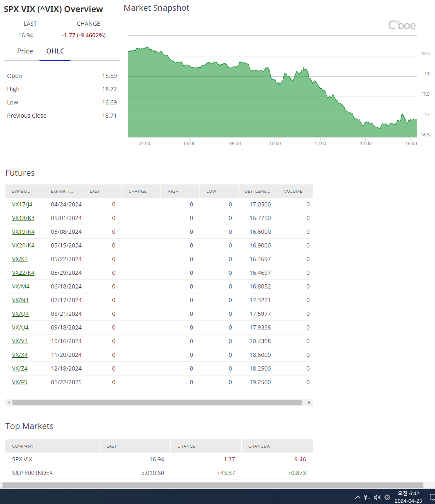
Task: Click the S&P 500 INDEX row name
Action: pyautogui.click(x=32, y=473)
